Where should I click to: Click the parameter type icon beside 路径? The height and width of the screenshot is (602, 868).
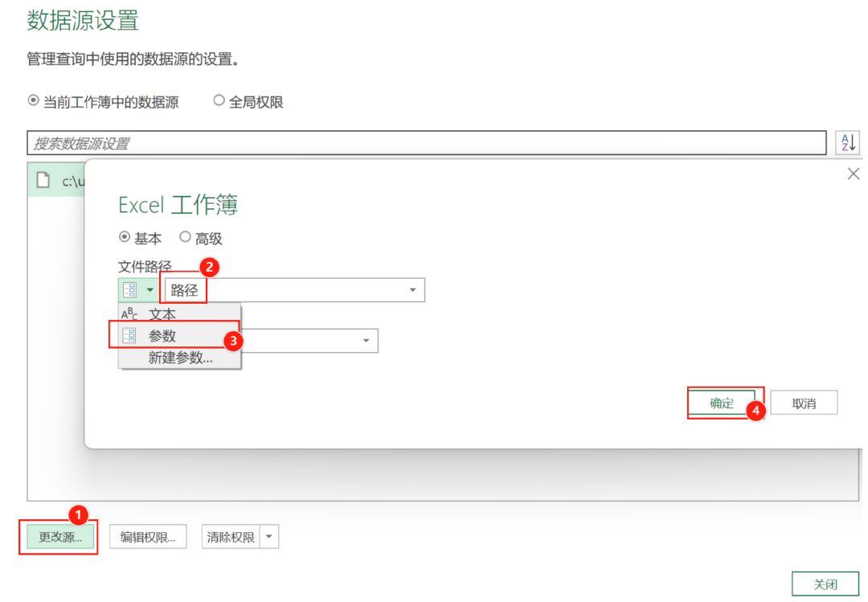(130, 290)
